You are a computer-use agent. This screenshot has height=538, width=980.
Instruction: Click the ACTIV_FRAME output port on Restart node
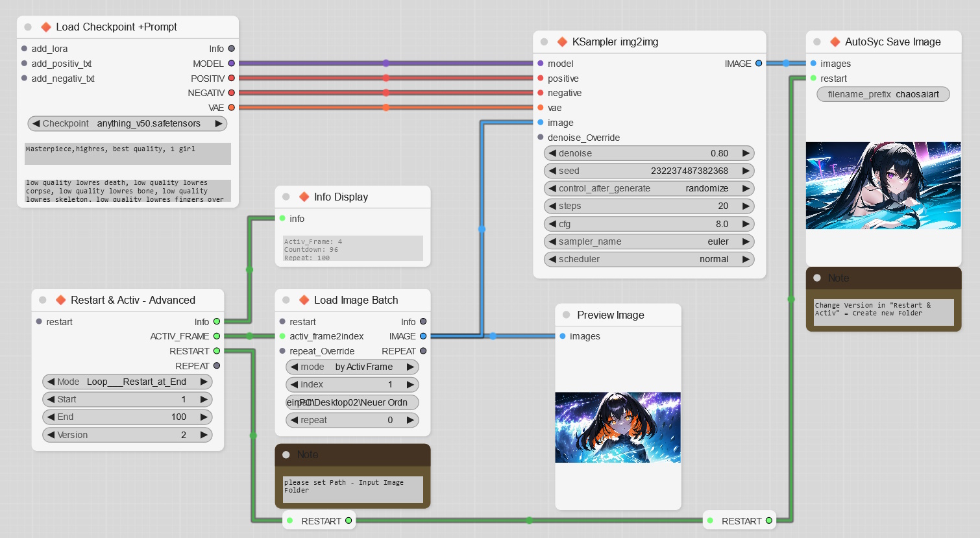click(217, 336)
